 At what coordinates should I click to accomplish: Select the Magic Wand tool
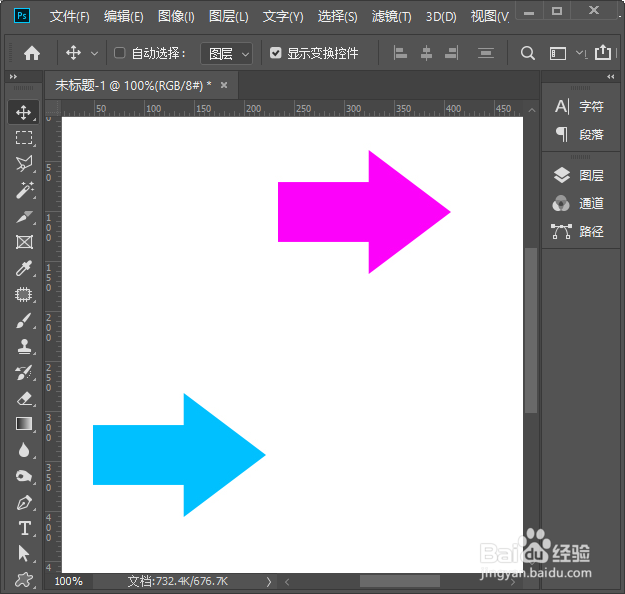click(24, 190)
